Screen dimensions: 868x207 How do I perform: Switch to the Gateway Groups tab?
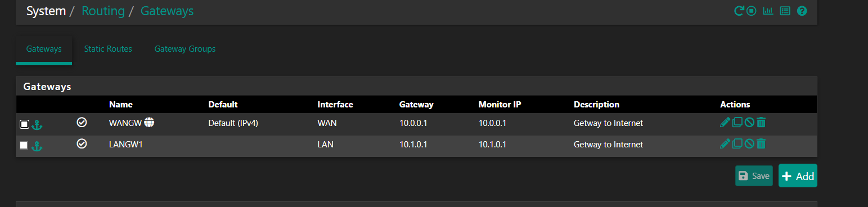point(185,49)
